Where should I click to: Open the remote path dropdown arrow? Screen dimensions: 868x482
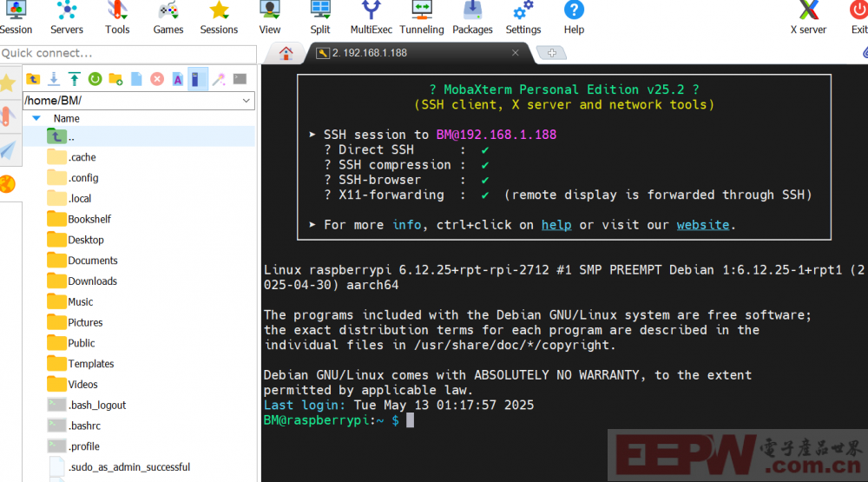click(247, 101)
